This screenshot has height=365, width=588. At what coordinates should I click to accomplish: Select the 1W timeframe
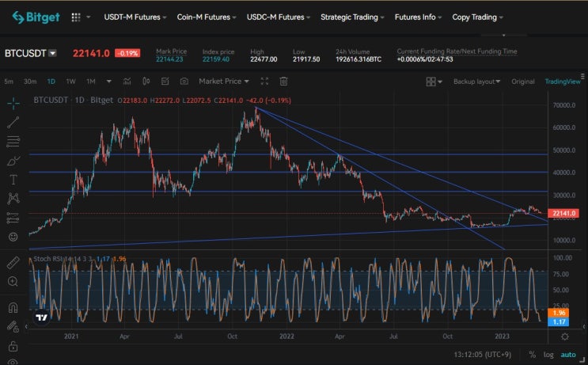tap(70, 82)
